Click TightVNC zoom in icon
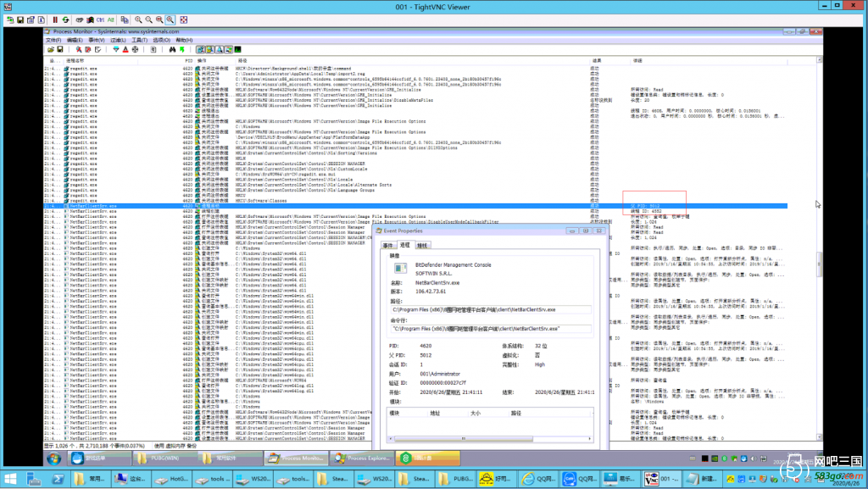This screenshot has height=489, width=868. (x=138, y=19)
